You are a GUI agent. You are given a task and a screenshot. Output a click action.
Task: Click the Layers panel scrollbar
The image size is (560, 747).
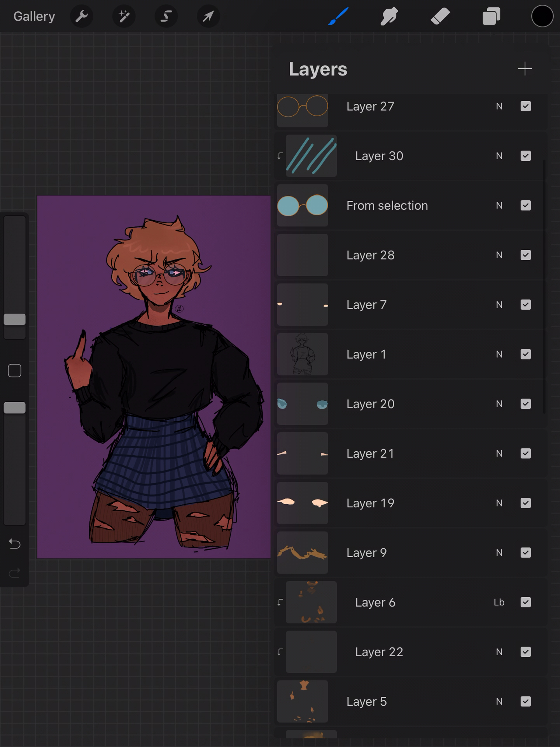pyautogui.click(x=544, y=286)
